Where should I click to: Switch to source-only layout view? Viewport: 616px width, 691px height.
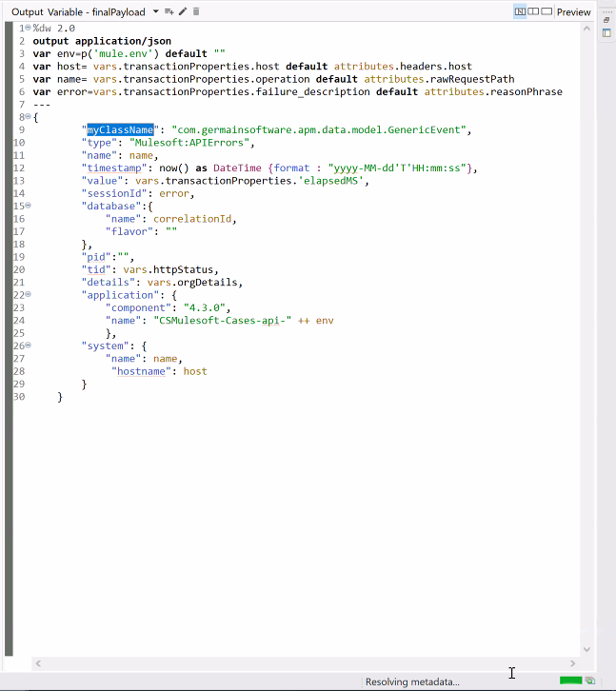(520, 11)
